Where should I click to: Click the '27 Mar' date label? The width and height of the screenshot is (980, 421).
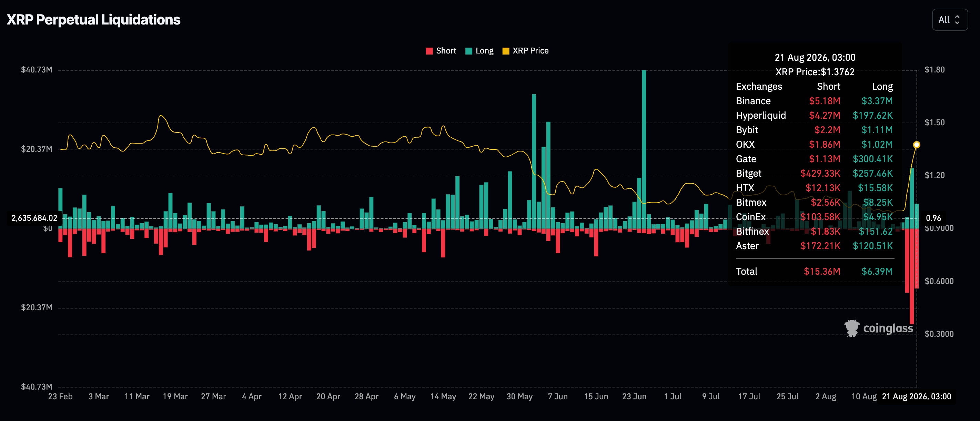[x=213, y=396]
